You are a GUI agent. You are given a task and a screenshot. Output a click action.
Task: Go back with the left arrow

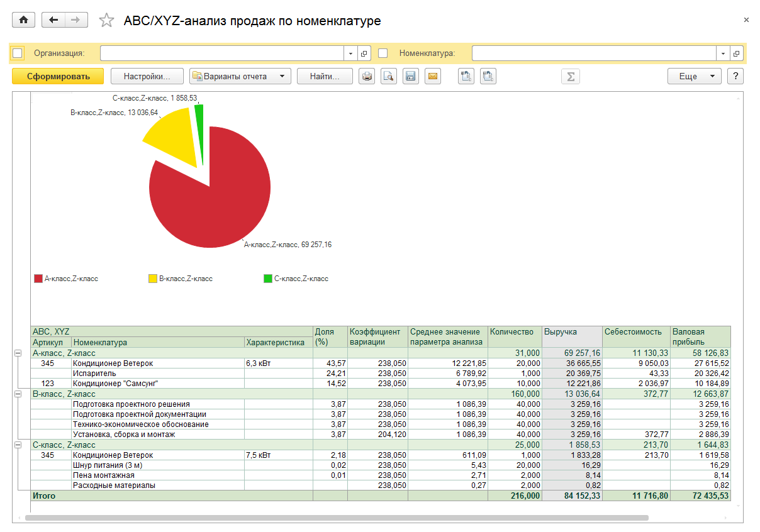[x=53, y=20]
